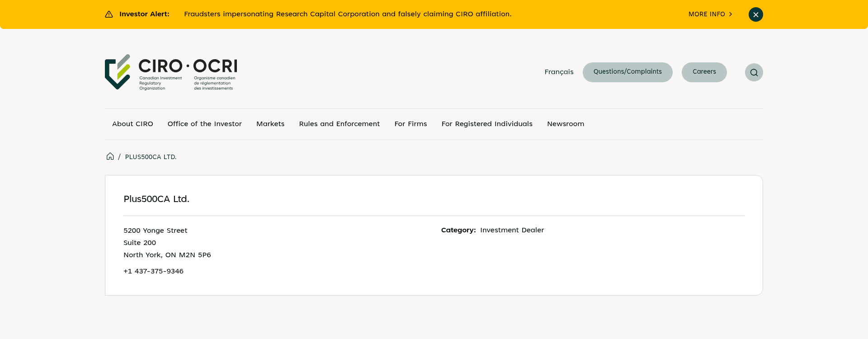Open Rules and Enforcement menu

[x=340, y=124]
